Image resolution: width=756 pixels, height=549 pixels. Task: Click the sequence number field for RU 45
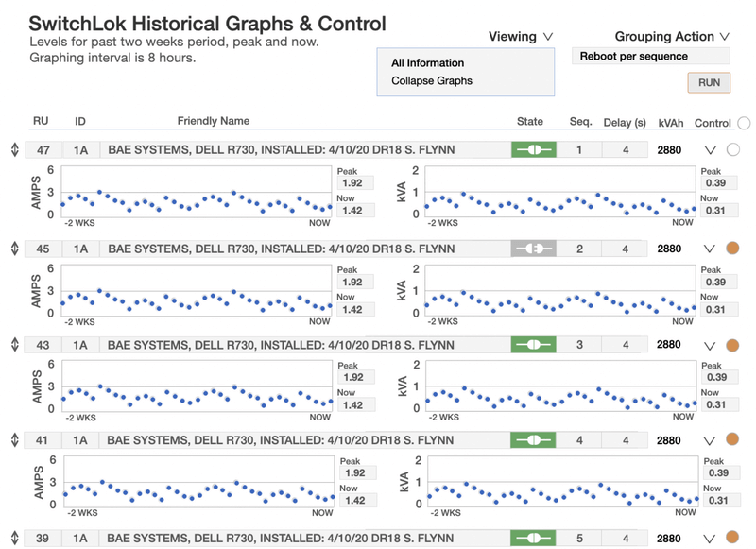pos(580,249)
